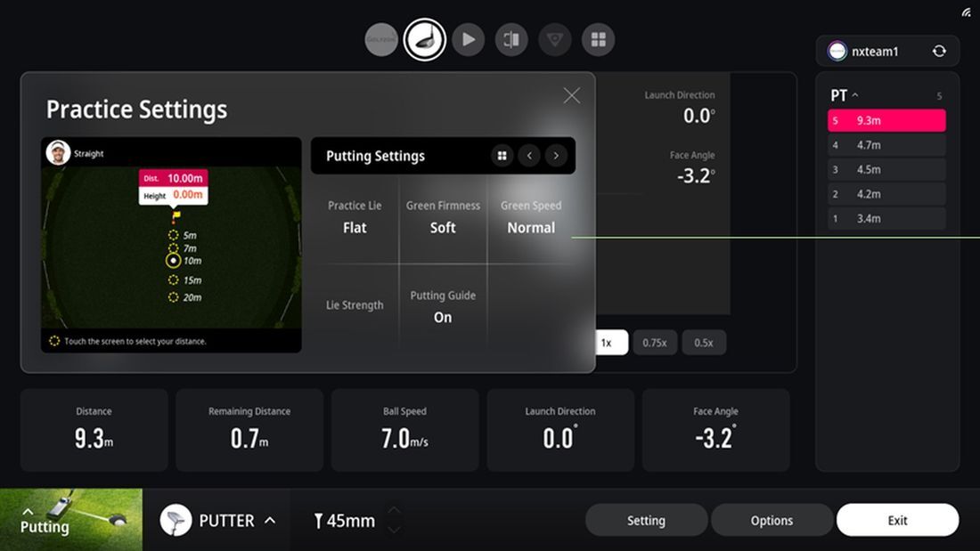Image resolution: width=980 pixels, height=551 pixels.
Task: Select the Lie Strength setting
Action: point(355,304)
